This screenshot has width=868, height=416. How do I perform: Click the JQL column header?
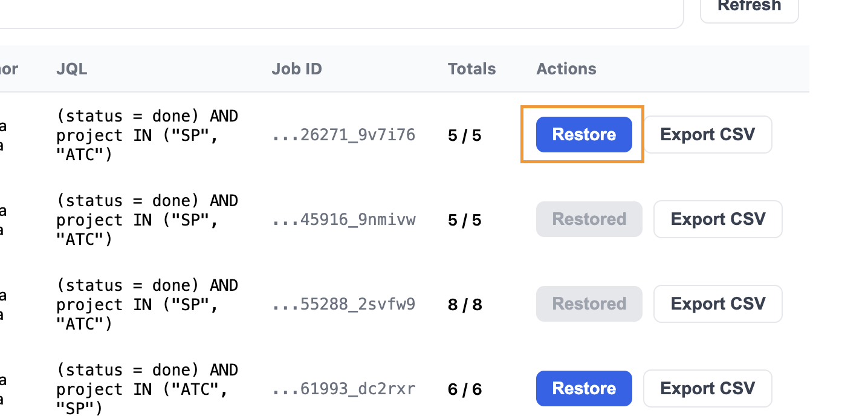72,69
